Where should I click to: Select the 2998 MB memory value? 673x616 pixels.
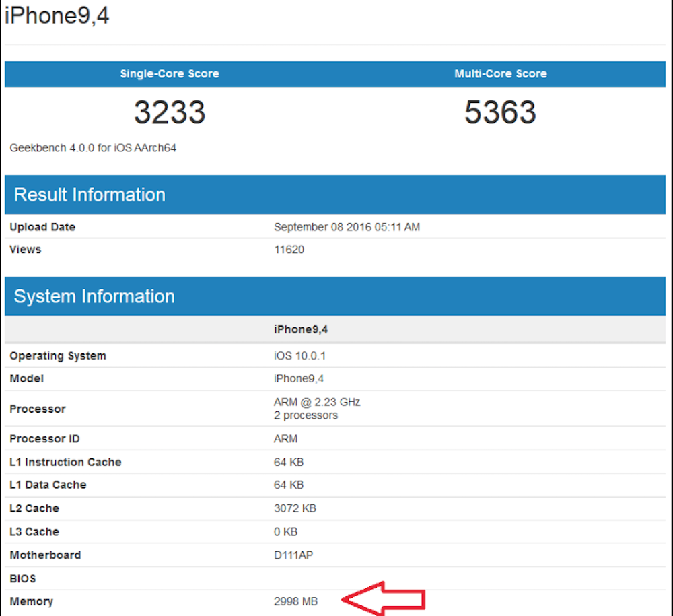pos(295,601)
